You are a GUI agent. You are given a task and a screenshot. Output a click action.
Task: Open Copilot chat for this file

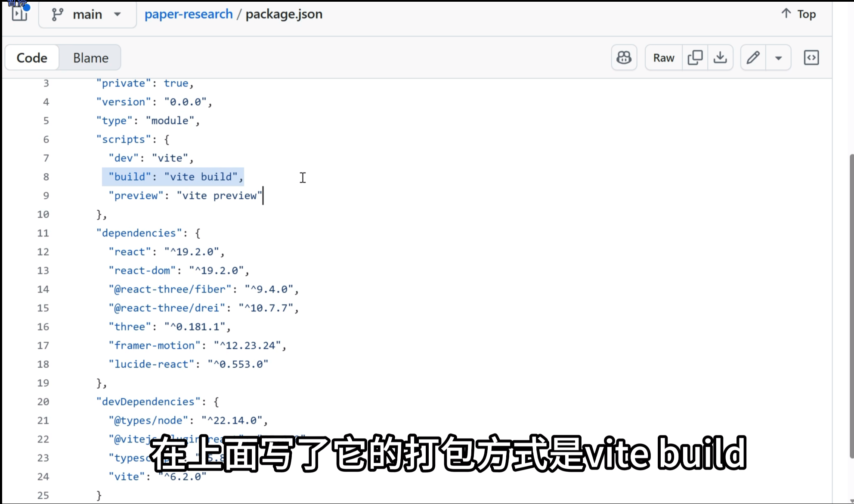click(624, 58)
